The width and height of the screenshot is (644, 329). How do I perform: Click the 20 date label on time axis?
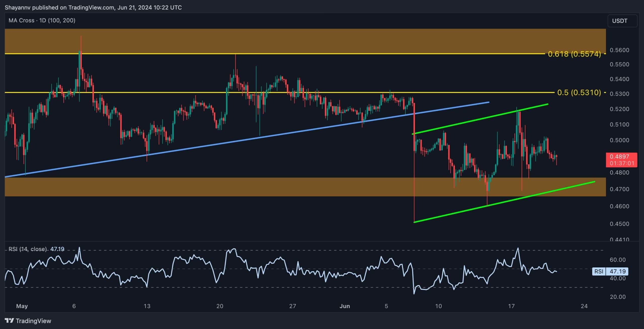coord(220,306)
